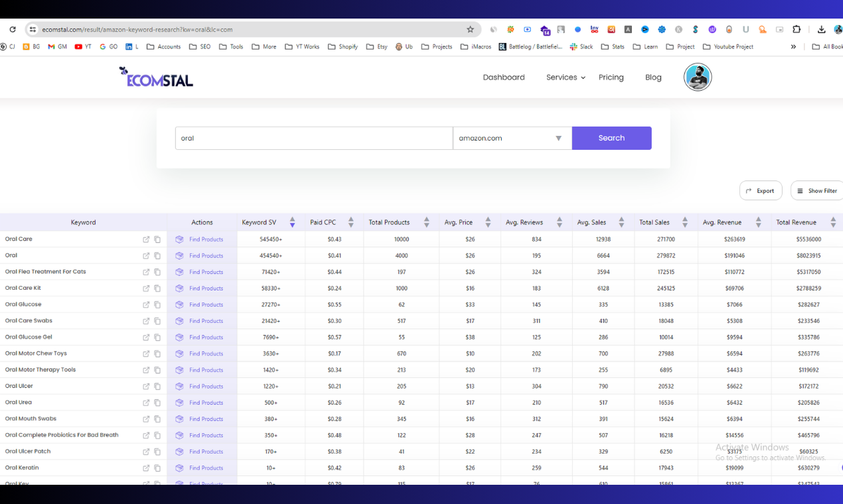
Task: Click the Ecomstal logo
Action: coord(156,77)
